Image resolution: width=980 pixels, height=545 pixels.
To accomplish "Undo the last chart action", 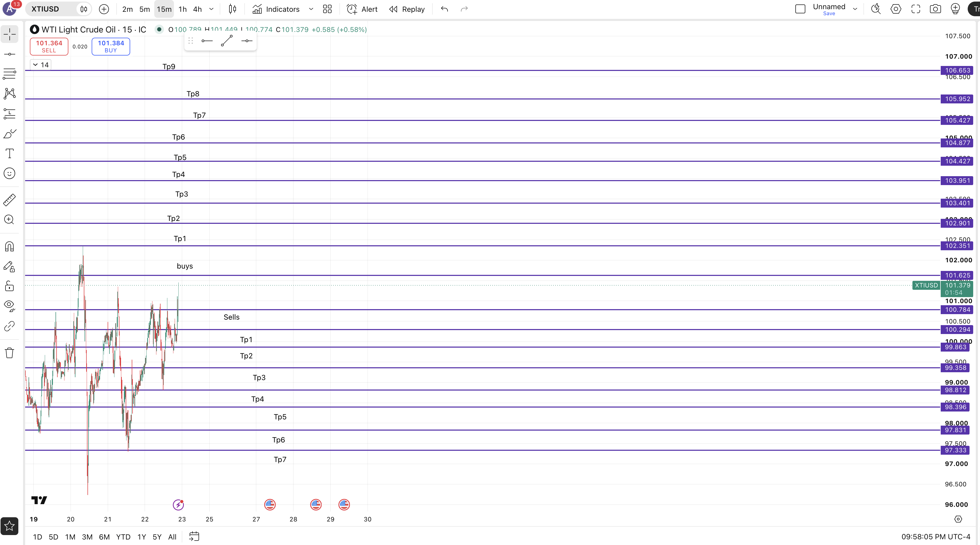I will tap(444, 9).
